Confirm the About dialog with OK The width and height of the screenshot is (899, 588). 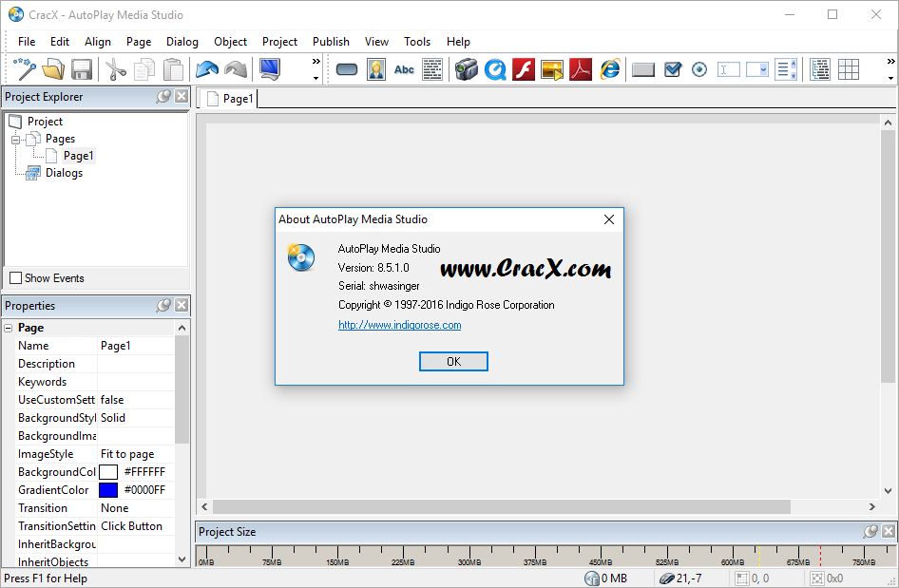[x=453, y=362]
